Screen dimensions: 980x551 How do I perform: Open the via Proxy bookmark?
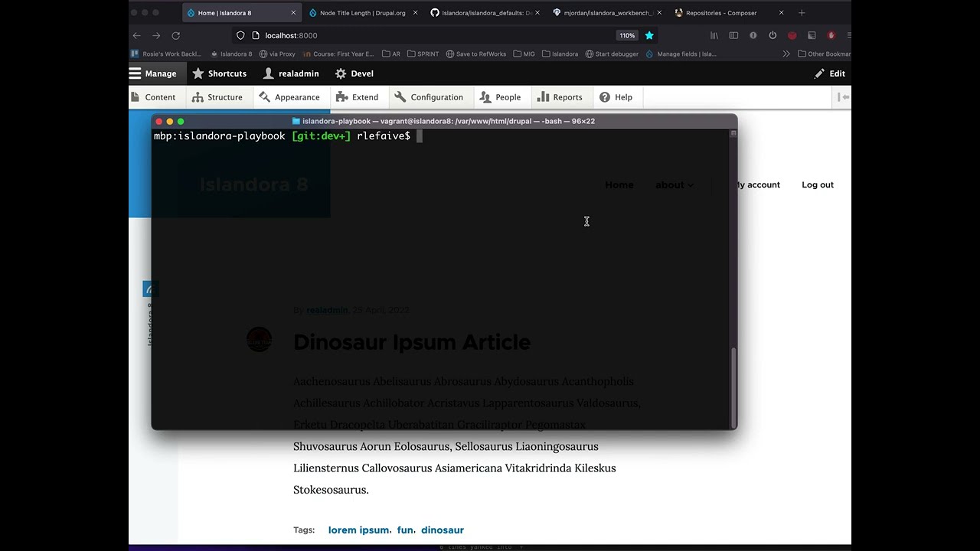(x=277, y=54)
